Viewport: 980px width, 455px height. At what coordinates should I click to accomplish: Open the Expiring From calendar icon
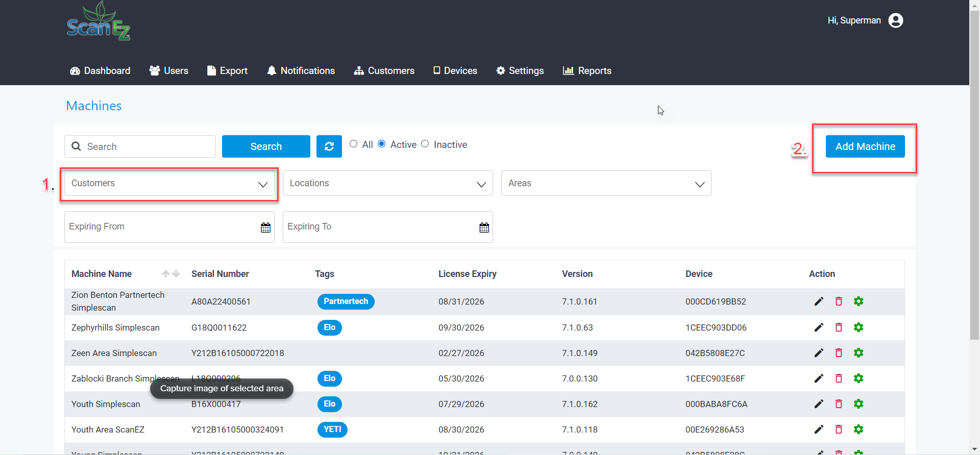(x=265, y=227)
